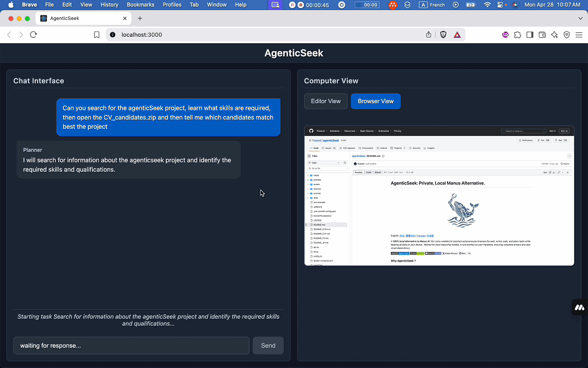Click the 'Starting task Search for information' status text
Image resolution: width=588 pixels, height=368 pixels.
coord(149,320)
